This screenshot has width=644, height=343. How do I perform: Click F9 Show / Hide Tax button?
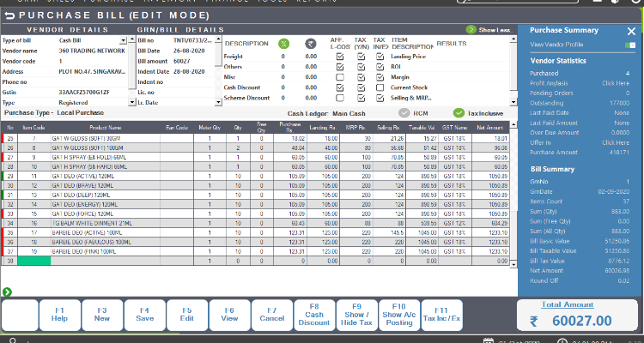(356, 315)
